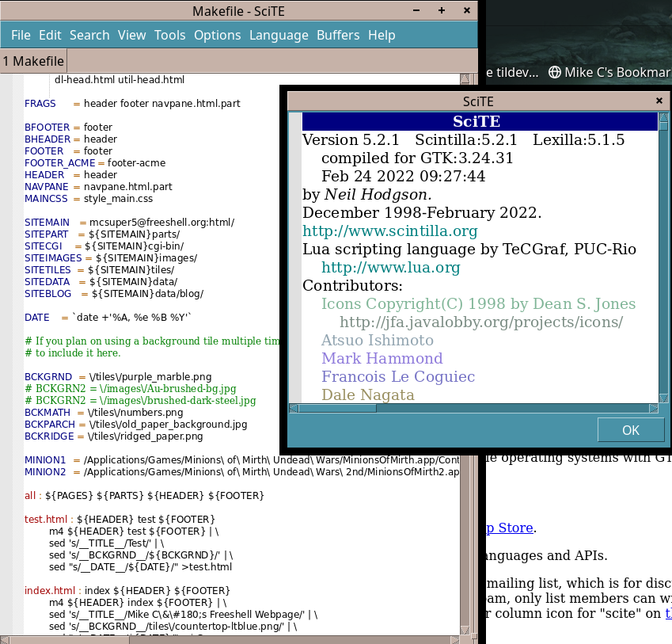Image resolution: width=672 pixels, height=644 pixels.
Task: Click the 'SITEBLOG' variable name
Action: tap(47, 294)
